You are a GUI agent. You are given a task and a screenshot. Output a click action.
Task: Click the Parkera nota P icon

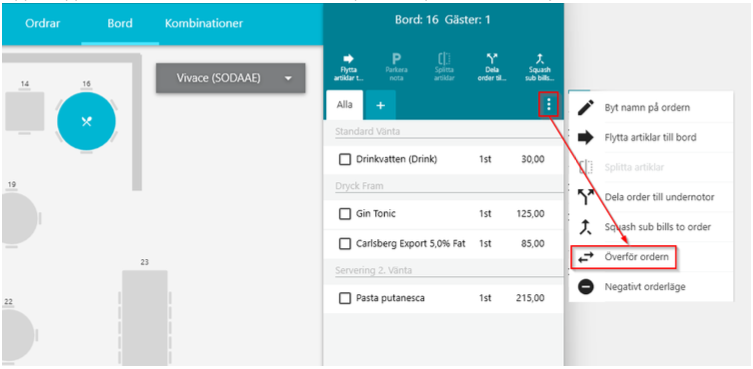point(396,59)
